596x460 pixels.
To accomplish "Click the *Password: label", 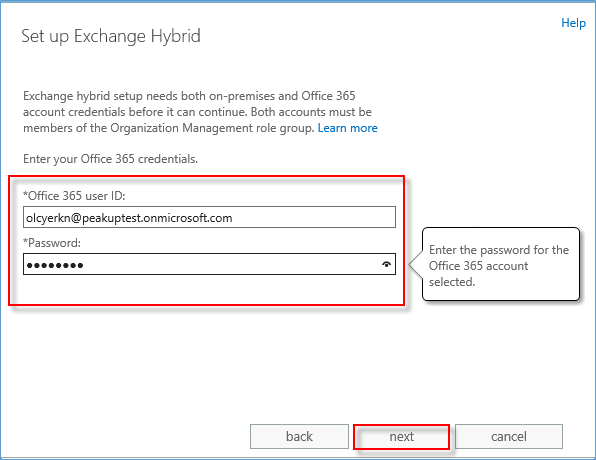I will (52, 243).
